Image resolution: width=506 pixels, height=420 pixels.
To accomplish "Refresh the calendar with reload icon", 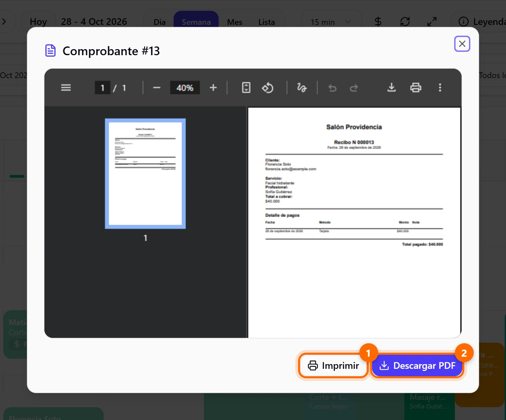I will [x=405, y=22].
